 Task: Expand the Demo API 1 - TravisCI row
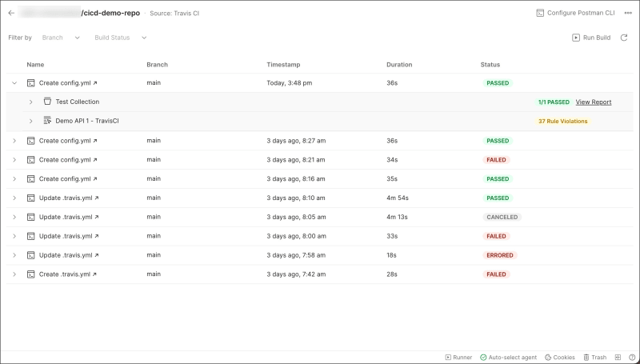click(30, 121)
